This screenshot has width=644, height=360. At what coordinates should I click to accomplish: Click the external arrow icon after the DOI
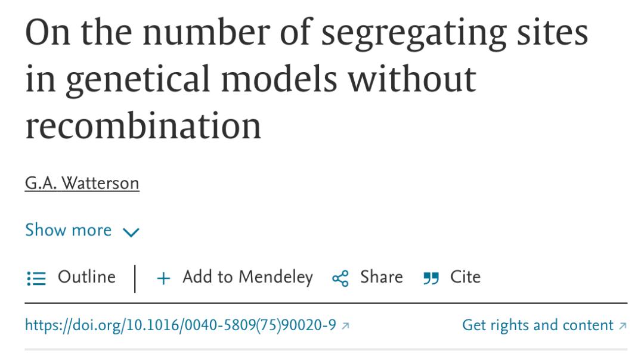345,326
